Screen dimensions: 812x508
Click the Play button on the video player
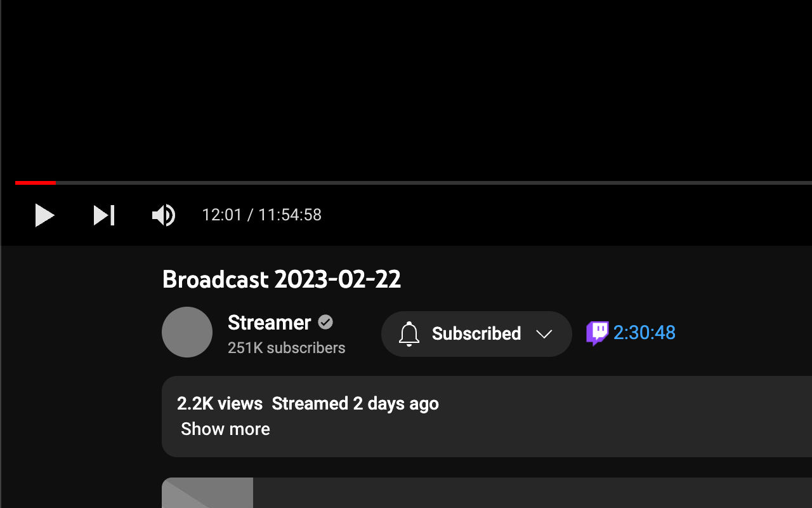(44, 215)
